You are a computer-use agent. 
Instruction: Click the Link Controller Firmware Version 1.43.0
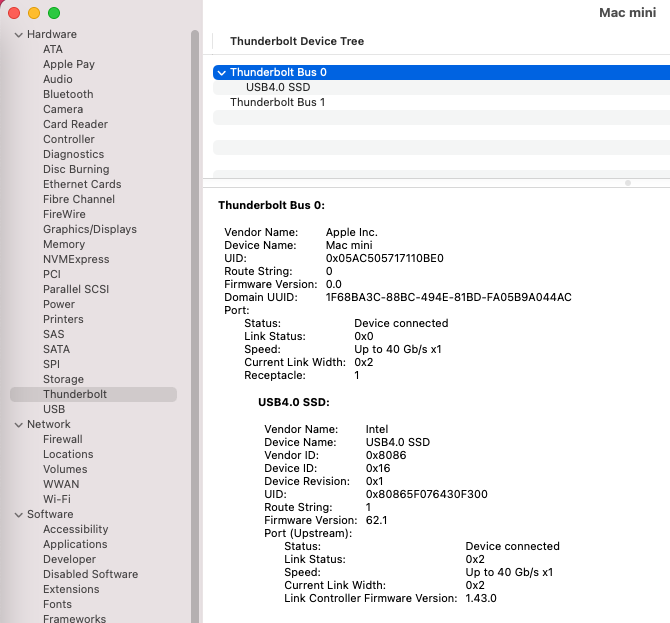[481, 598]
